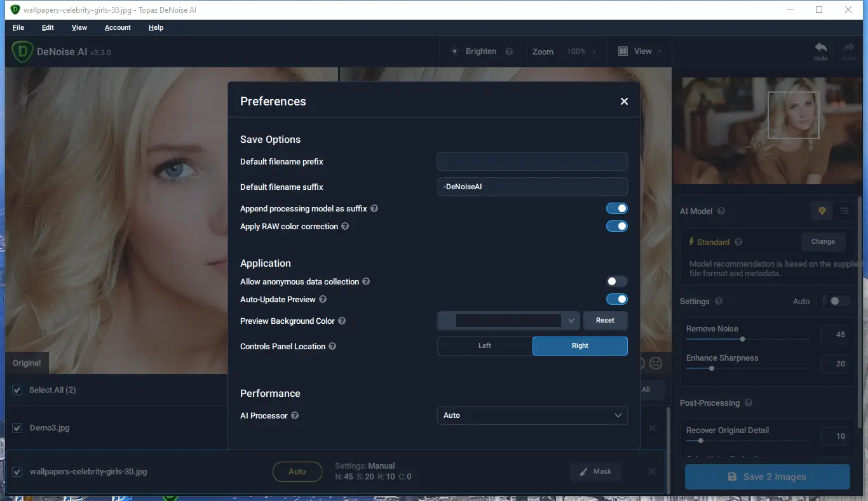Viewport: 868px width, 501px height.
Task: Open the Account menu
Action: (118, 28)
